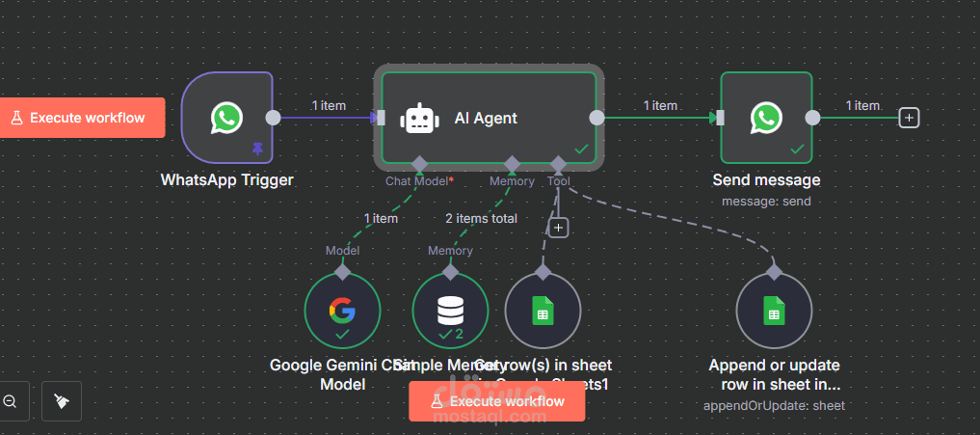
Task: Add a tool with the plus under Tool
Action: [x=559, y=228]
